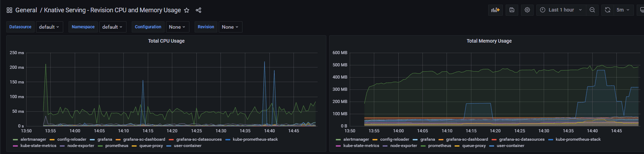Image resolution: width=644 pixels, height=154 pixels.
Task: Click the Revision variable label
Action: pyautogui.click(x=206, y=27)
